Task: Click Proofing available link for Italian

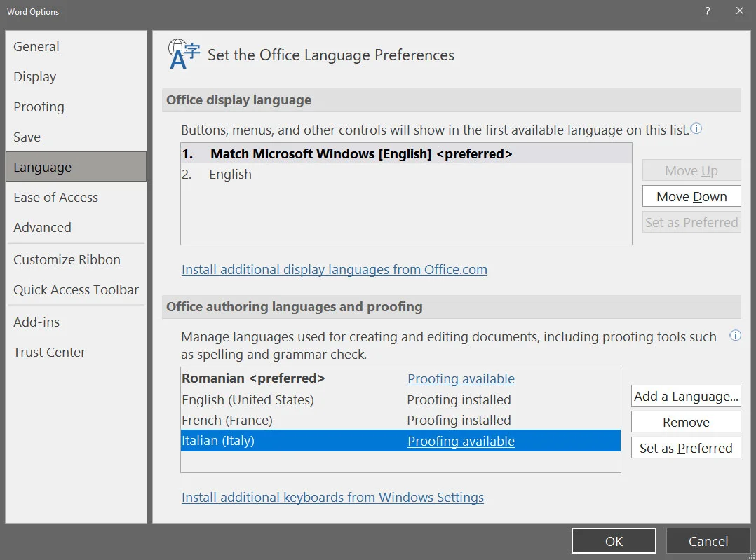Action: [x=461, y=441]
